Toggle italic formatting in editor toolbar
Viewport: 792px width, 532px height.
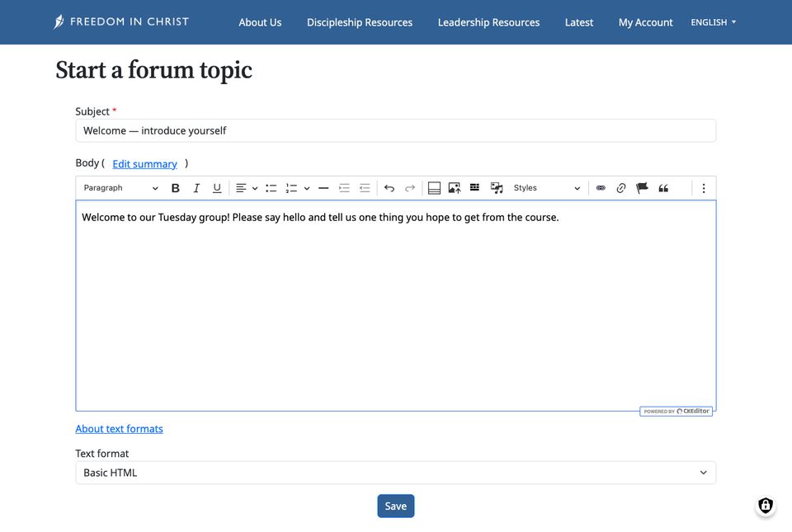pos(196,188)
